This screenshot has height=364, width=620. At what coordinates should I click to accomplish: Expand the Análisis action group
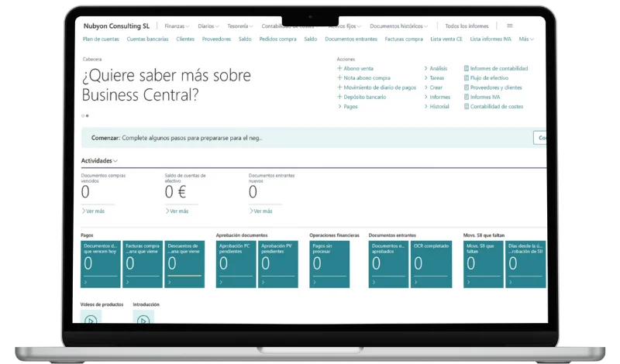(x=436, y=68)
